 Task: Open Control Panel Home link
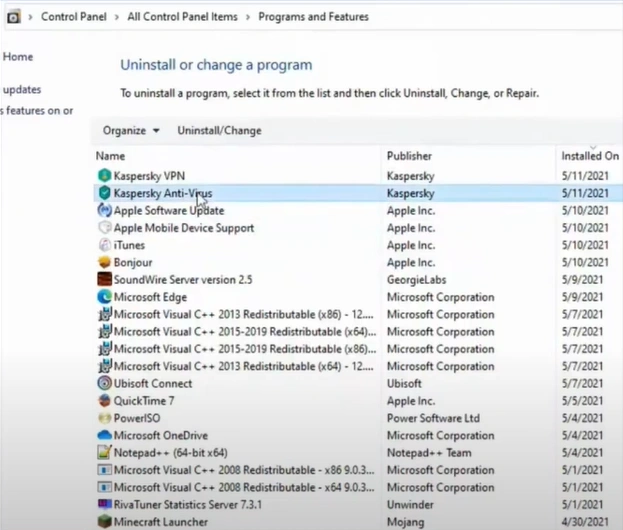tap(18, 57)
